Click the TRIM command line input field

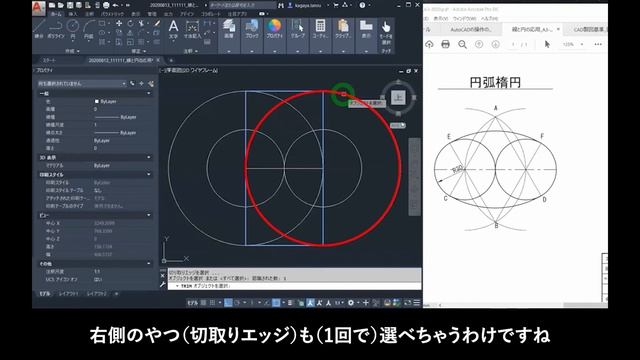pos(295,286)
